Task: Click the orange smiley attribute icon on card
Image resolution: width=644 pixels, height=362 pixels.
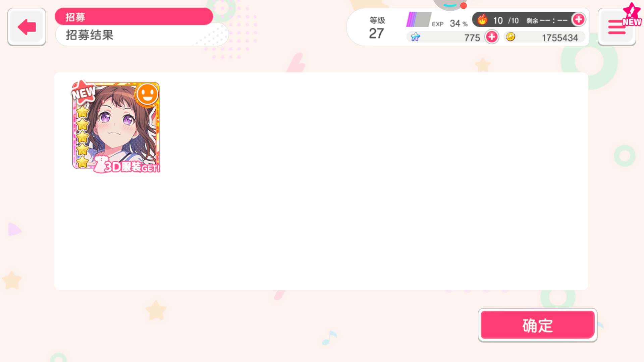Action: [x=147, y=95]
